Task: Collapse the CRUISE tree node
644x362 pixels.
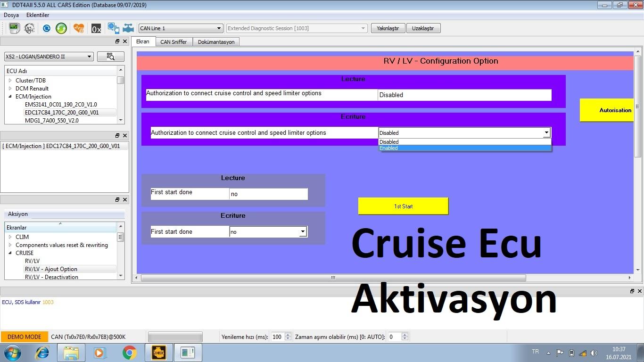Action: click(x=10, y=253)
